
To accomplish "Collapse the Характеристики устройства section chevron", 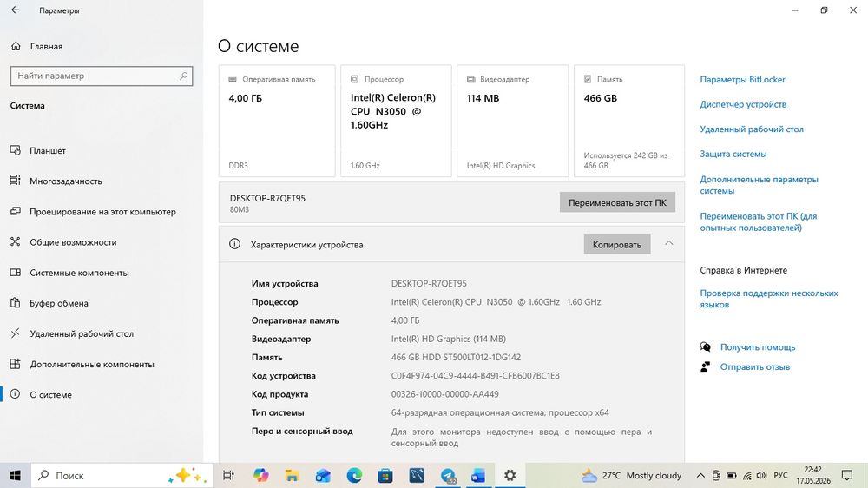I will (668, 244).
